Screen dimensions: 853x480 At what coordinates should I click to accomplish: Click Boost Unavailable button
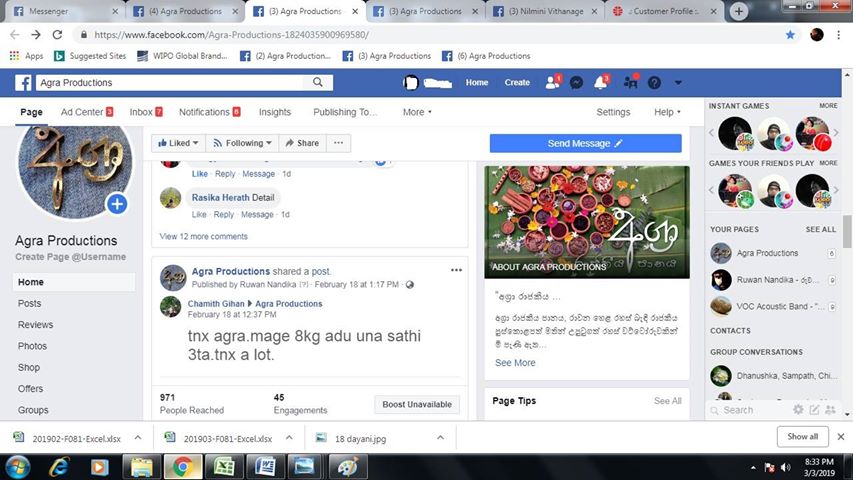[417, 404]
